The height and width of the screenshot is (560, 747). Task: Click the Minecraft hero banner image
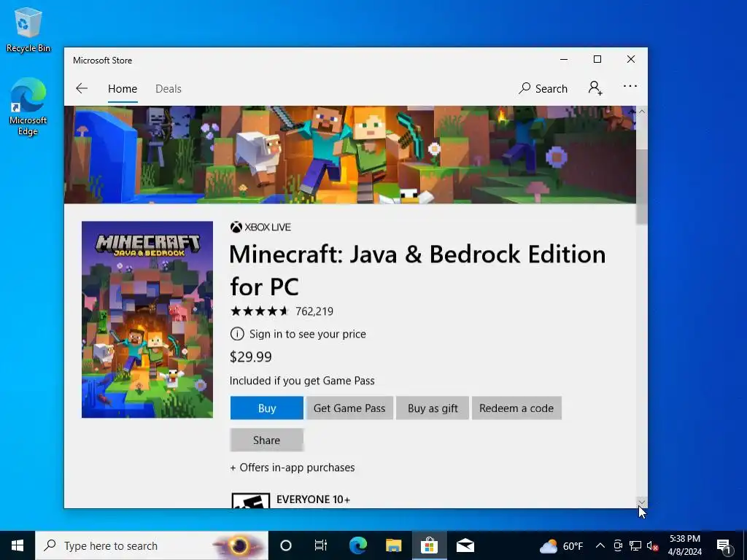click(349, 155)
